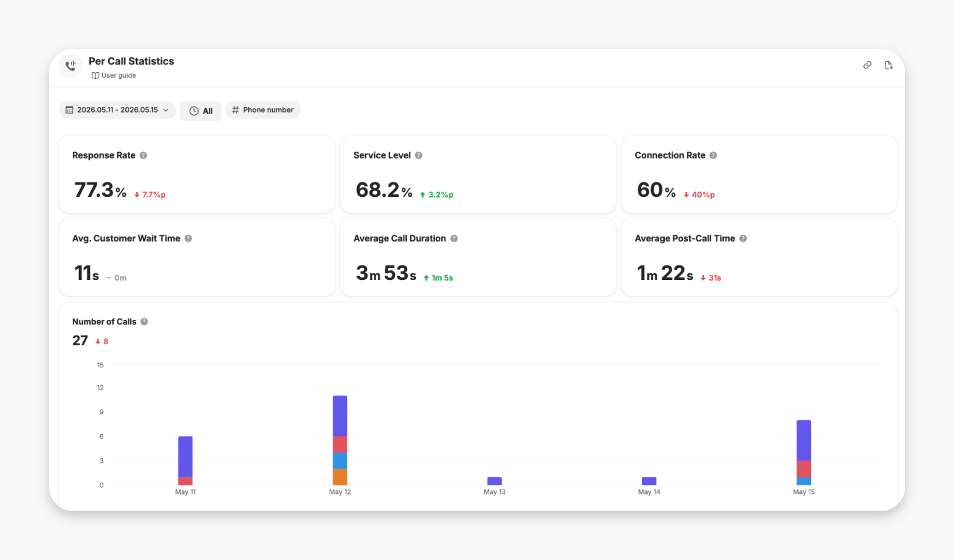Click the phone call statistics icon

pyautogui.click(x=71, y=65)
